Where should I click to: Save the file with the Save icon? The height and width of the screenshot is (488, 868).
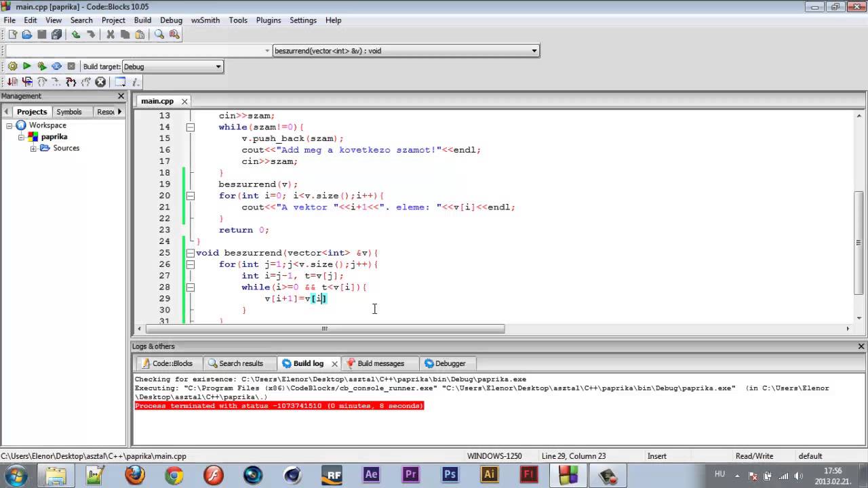pyautogui.click(x=42, y=35)
